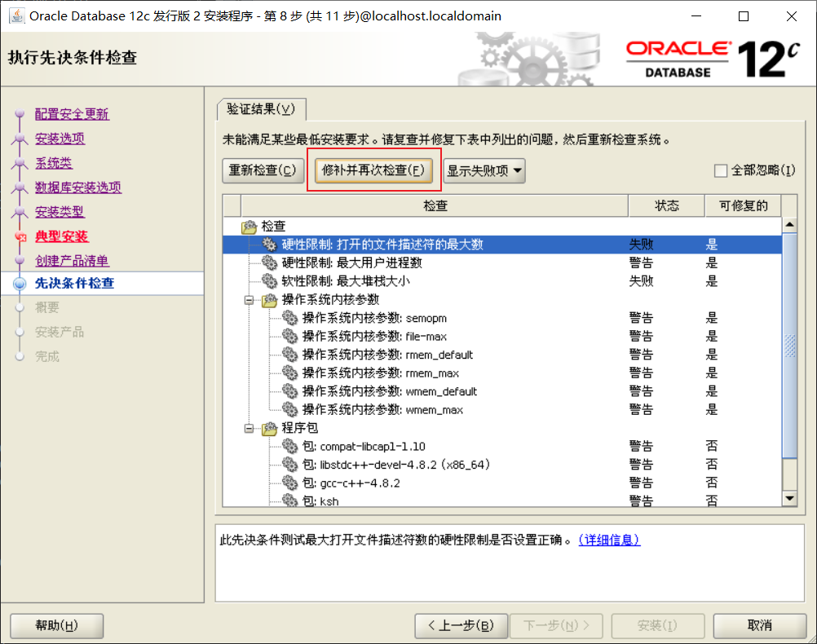The image size is (817, 644).
Task: Go to the 安装类型 step link
Action: (x=60, y=212)
